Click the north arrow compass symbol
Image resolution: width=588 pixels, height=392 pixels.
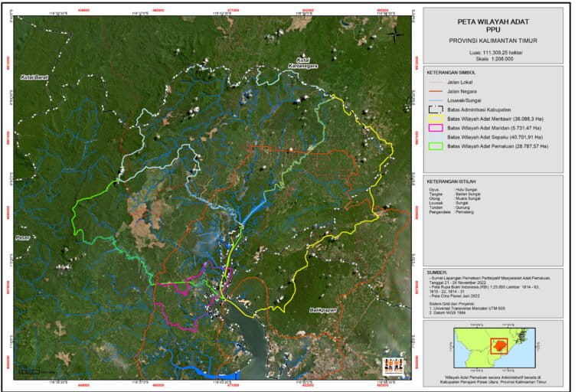(395, 34)
